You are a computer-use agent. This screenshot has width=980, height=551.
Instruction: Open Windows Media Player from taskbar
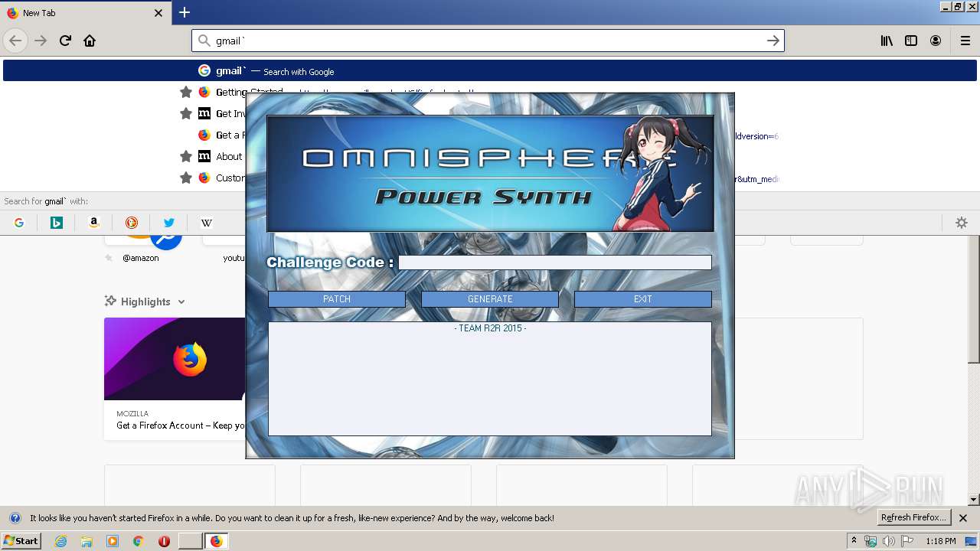(113, 541)
